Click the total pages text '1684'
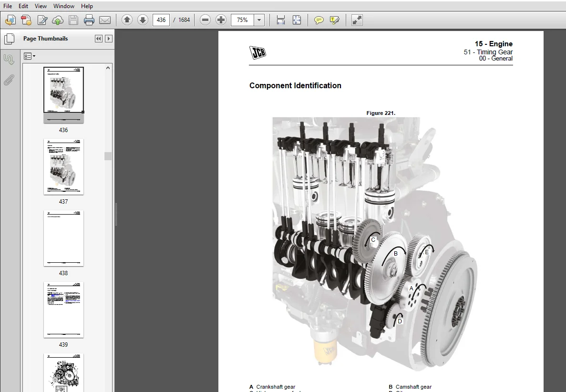 pyautogui.click(x=184, y=20)
